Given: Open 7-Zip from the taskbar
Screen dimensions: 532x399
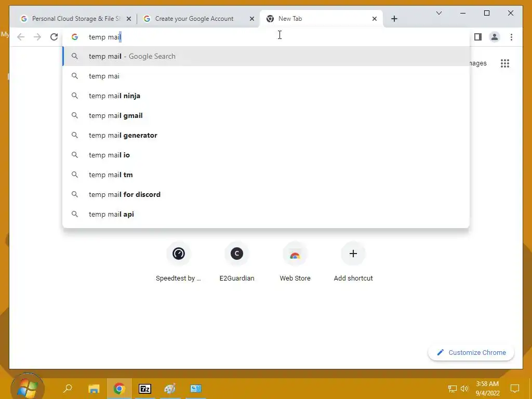Looking at the screenshot, I should 145,389.
